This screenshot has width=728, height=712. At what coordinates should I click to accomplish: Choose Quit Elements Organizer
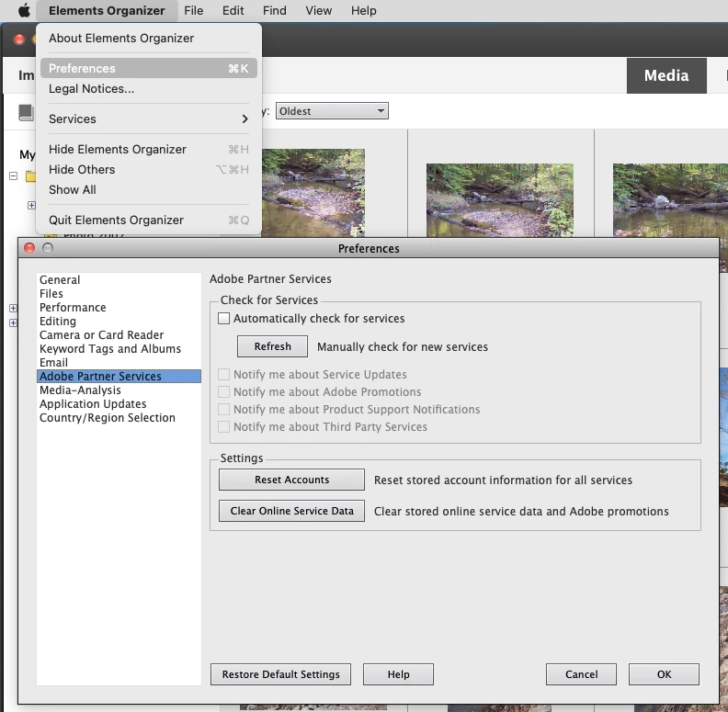[x=149, y=220]
